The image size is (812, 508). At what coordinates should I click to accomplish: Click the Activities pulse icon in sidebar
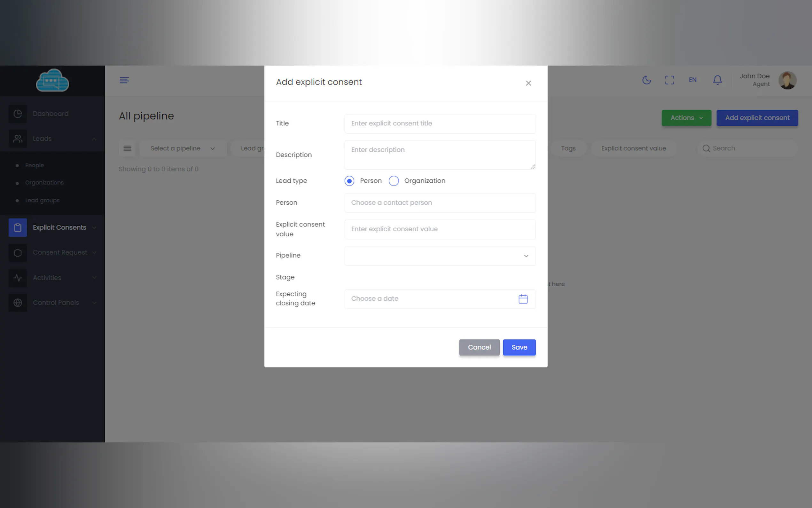pyautogui.click(x=18, y=278)
